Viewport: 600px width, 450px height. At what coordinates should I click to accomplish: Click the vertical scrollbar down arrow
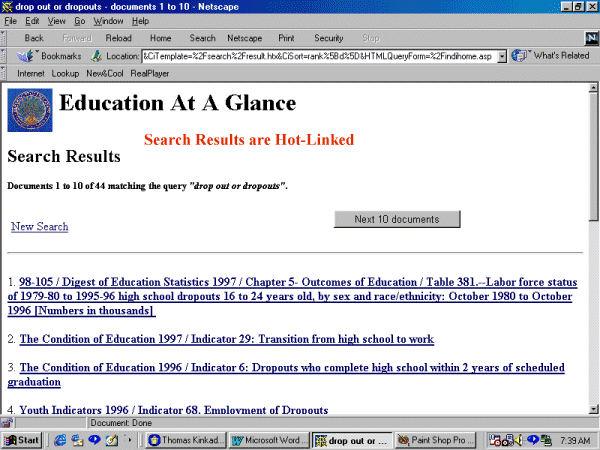pyautogui.click(x=593, y=409)
